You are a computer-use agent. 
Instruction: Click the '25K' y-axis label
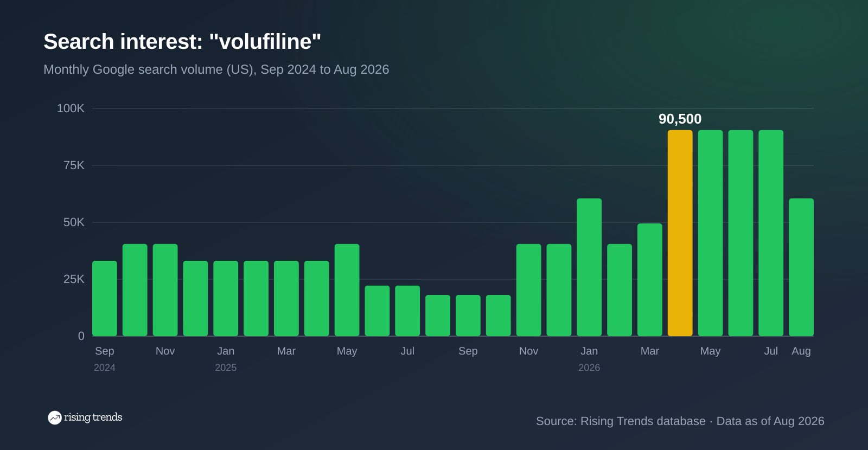point(74,279)
